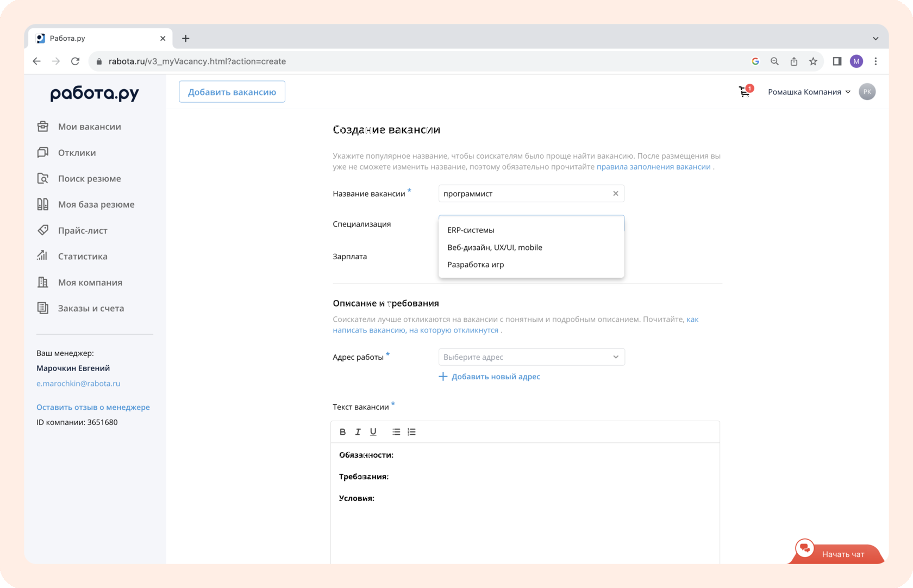This screenshot has height=588, width=913.
Task: Click Оставить отзыв о менеджере link
Action: (93, 407)
